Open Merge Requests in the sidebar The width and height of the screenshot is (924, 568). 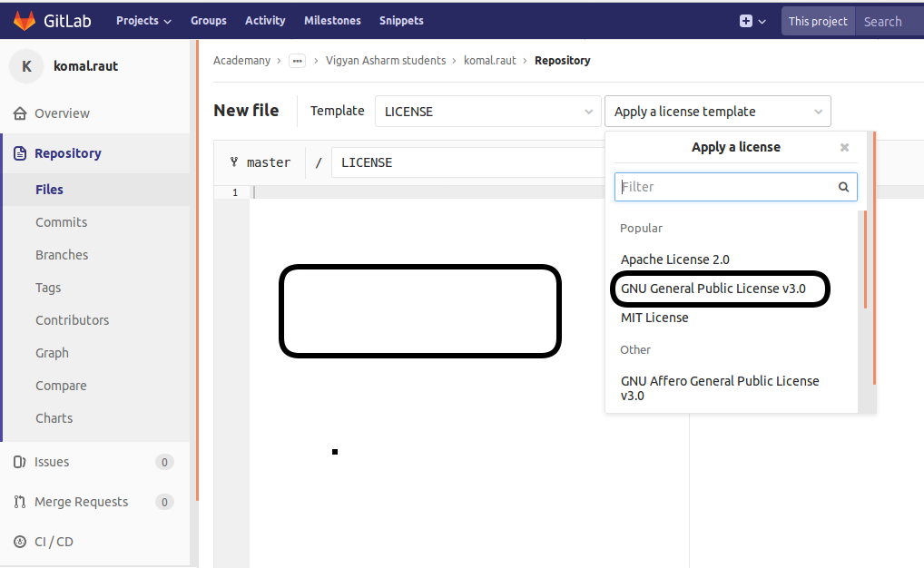pyautogui.click(x=82, y=502)
